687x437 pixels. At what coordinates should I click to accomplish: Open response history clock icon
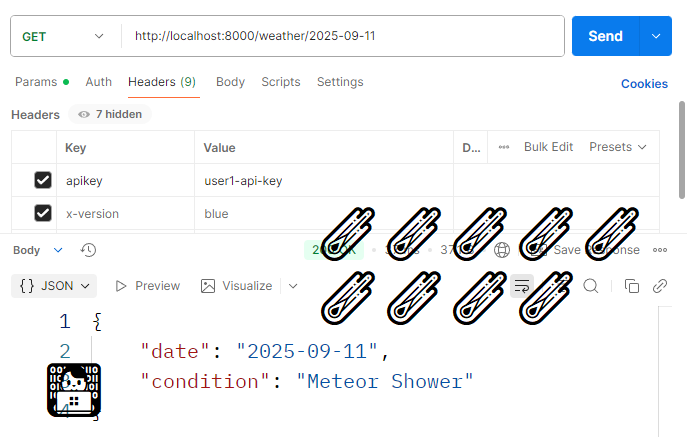[x=88, y=250]
